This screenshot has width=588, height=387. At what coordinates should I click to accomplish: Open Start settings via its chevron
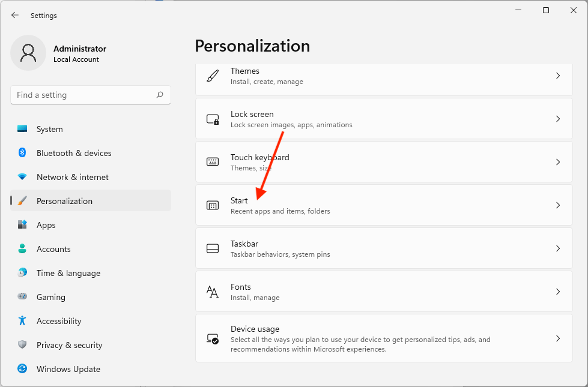[x=558, y=205]
